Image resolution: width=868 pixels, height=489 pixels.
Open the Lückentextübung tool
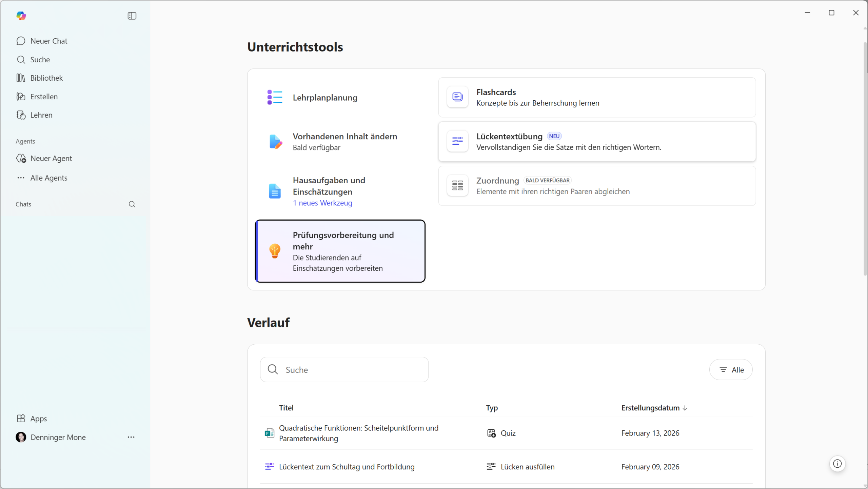596,142
